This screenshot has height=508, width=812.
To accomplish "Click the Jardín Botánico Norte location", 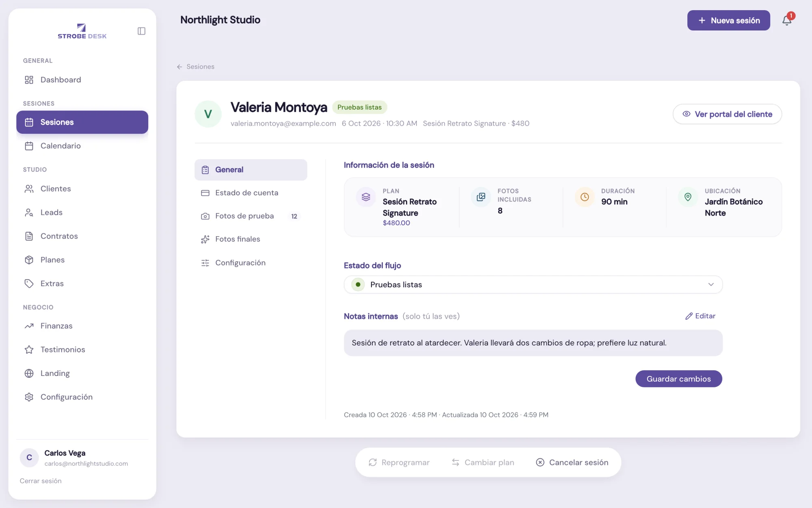I will pos(734,207).
